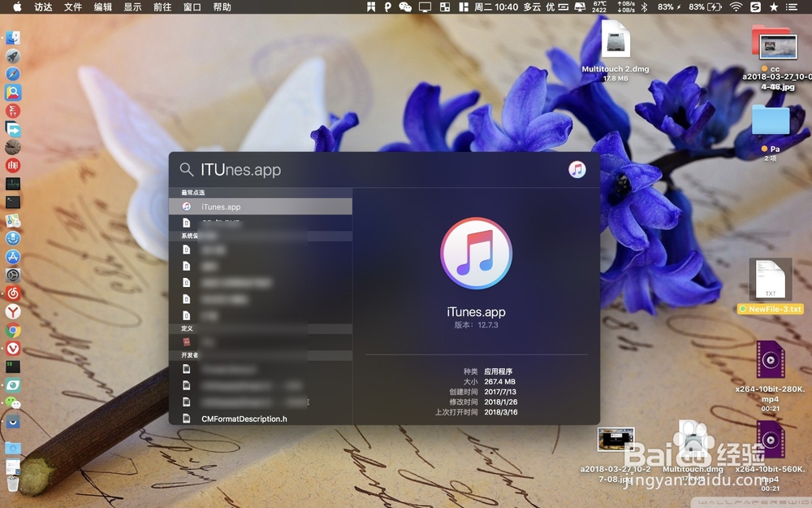Click battery charging icon in menu bar
812x508 pixels.
[x=714, y=7]
